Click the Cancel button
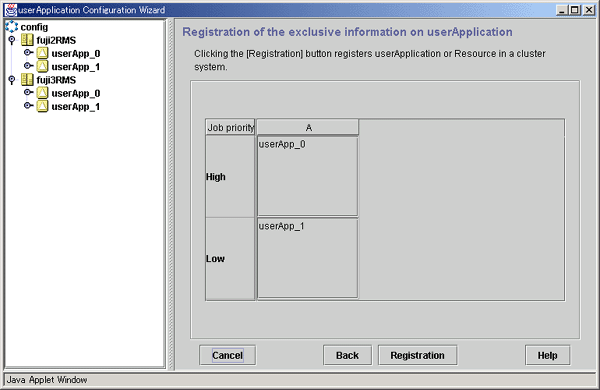 point(227,355)
